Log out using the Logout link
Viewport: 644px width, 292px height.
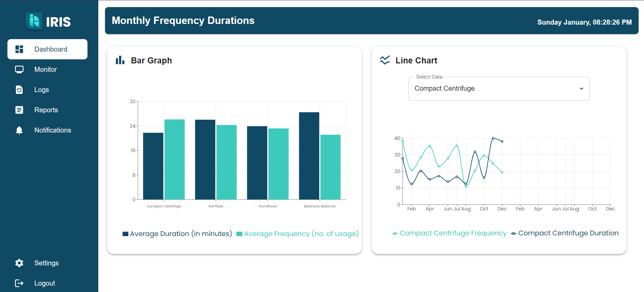point(45,283)
